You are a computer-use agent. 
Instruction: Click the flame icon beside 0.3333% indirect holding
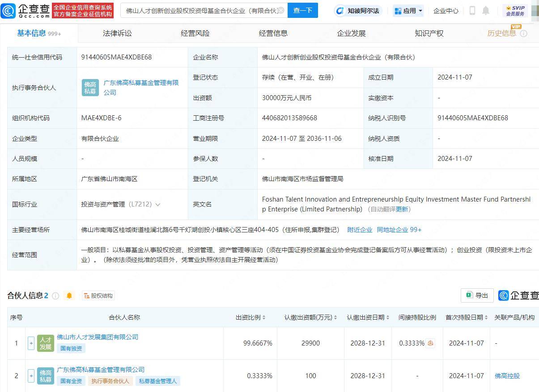(429, 343)
